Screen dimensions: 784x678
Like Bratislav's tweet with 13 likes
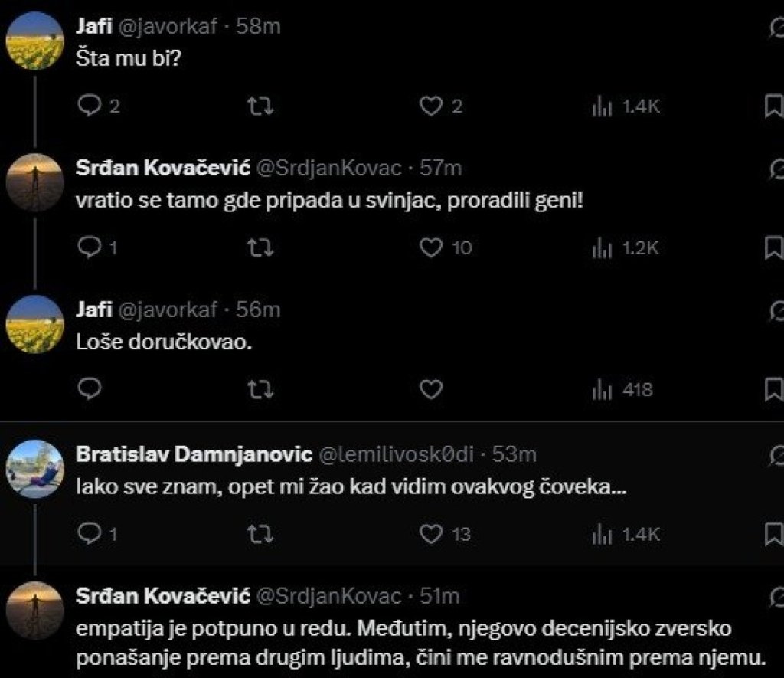[x=432, y=533]
